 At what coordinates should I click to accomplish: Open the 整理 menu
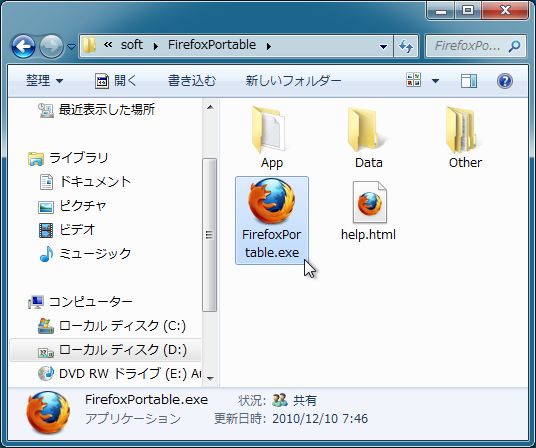point(44,81)
